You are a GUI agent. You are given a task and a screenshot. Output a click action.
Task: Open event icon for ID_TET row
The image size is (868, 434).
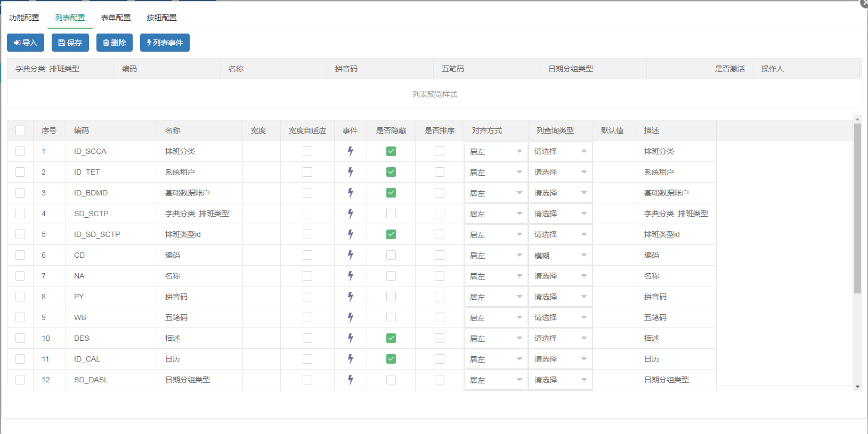click(351, 172)
